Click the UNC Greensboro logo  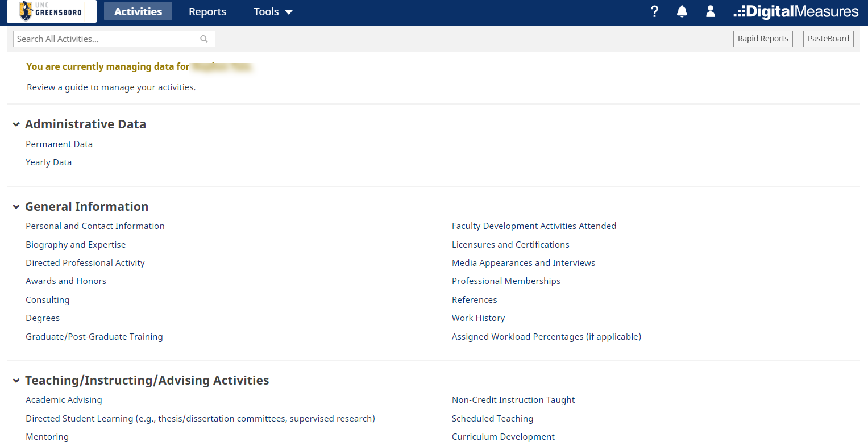pyautogui.click(x=52, y=11)
